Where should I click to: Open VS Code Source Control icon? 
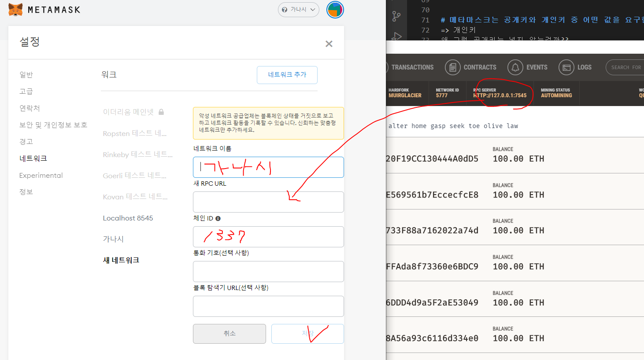(396, 17)
